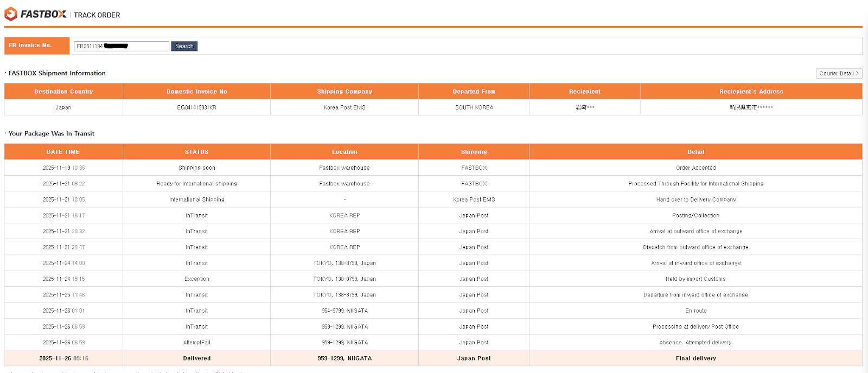Click Absence. Attempted delivery. detail
The height and width of the screenshot is (373, 868).
pyautogui.click(x=695, y=343)
